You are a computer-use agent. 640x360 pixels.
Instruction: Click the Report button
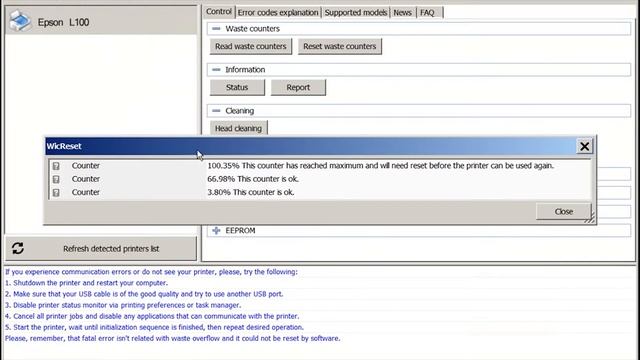298,87
